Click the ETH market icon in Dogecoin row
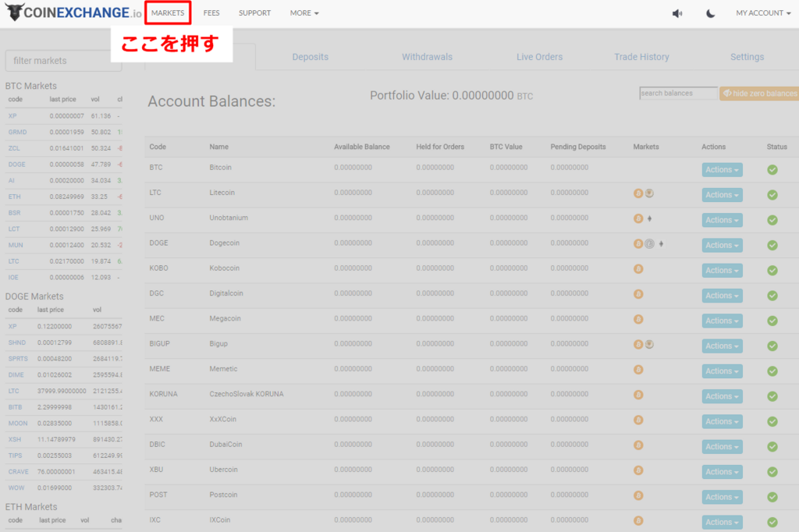This screenshot has height=532, width=799. pos(661,243)
